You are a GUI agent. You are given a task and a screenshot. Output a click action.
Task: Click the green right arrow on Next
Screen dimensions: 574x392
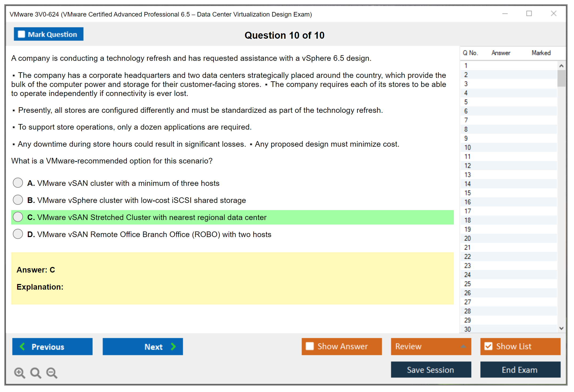click(x=173, y=346)
